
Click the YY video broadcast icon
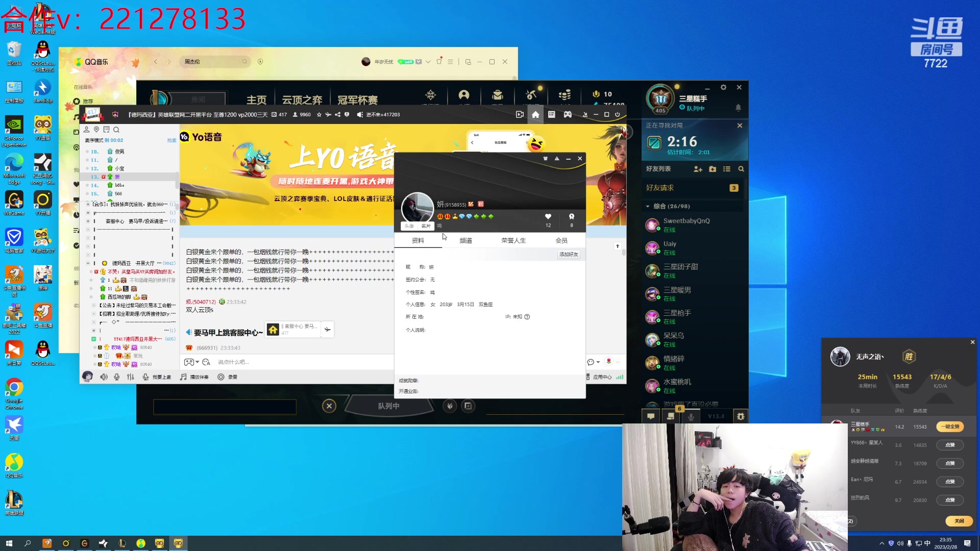pos(520,115)
